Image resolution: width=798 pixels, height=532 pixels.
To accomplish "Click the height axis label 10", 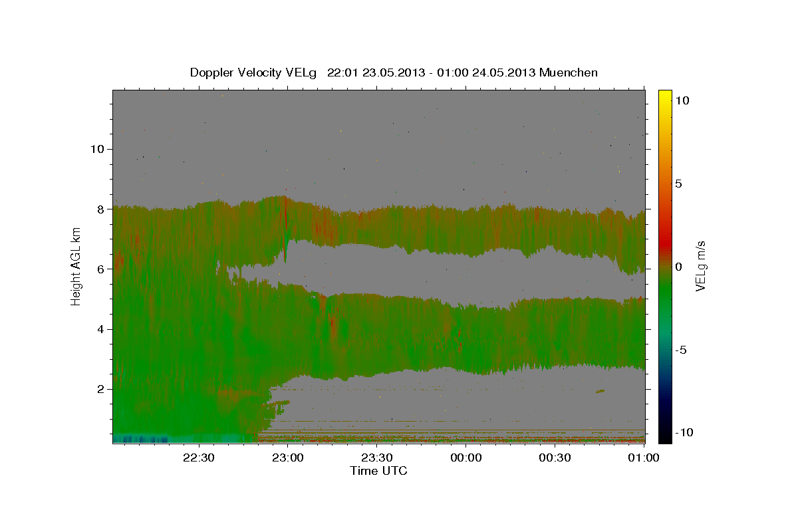I will (97, 149).
